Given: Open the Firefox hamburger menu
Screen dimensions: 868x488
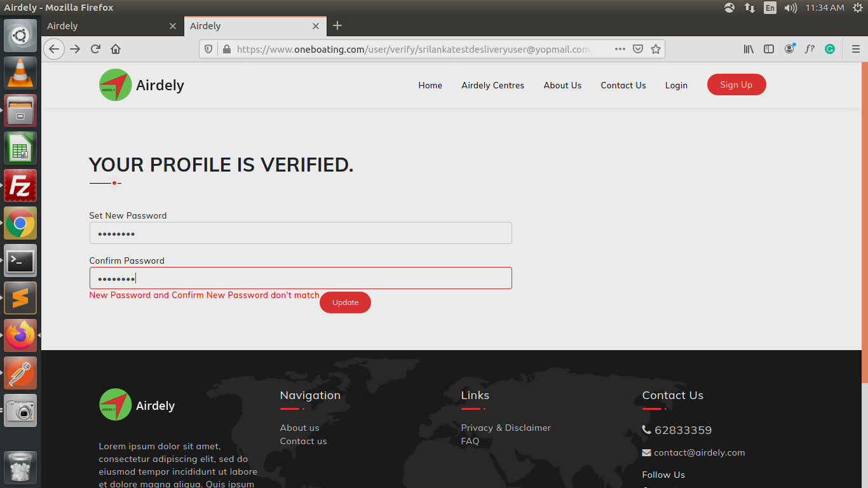Looking at the screenshot, I should coord(855,49).
